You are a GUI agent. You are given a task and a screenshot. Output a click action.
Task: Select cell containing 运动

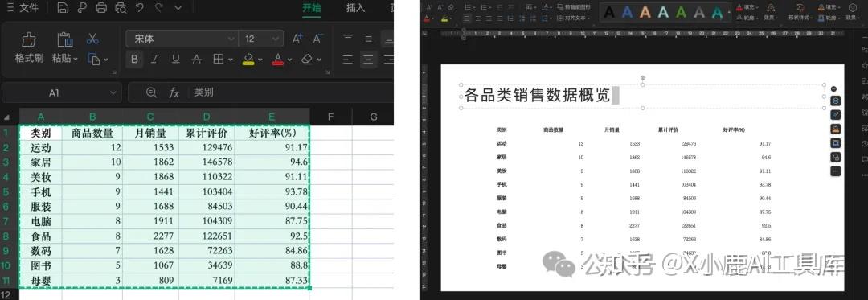click(x=40, y=148)
